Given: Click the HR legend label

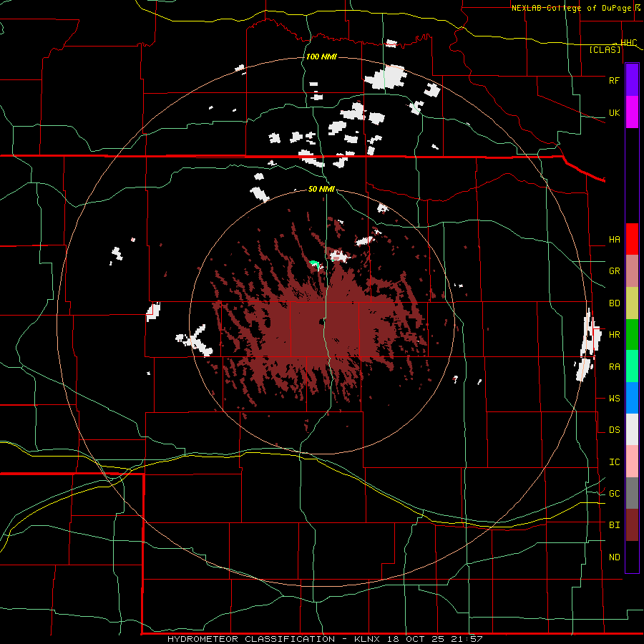Looking at the screenshot, I should [614, 335].
